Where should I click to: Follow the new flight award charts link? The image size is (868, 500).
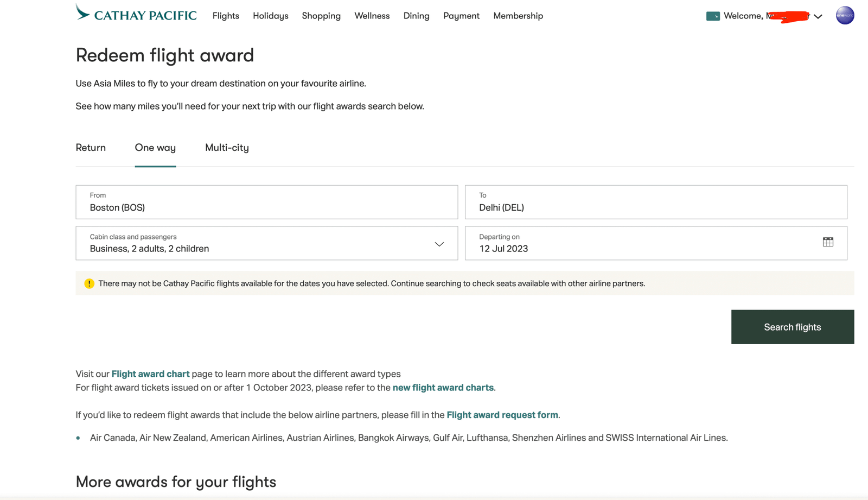443,388
